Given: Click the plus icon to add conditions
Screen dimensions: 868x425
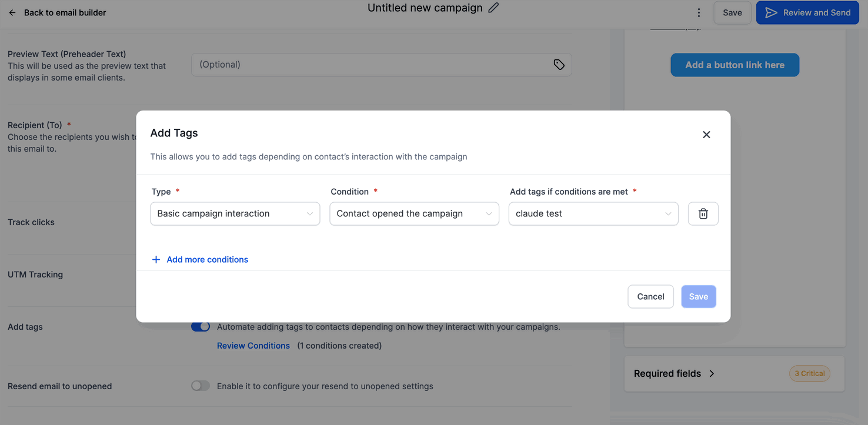Looking at the screenshot, I should pos(156,260).
